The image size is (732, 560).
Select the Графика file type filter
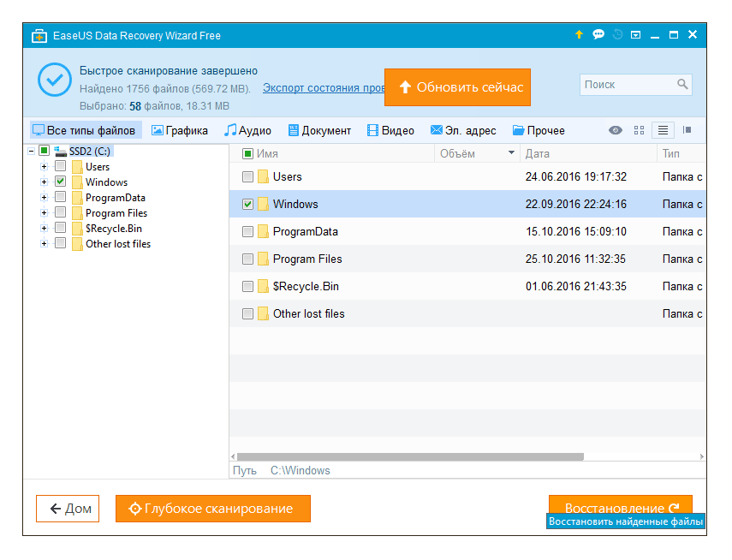(x=180, y=131)
